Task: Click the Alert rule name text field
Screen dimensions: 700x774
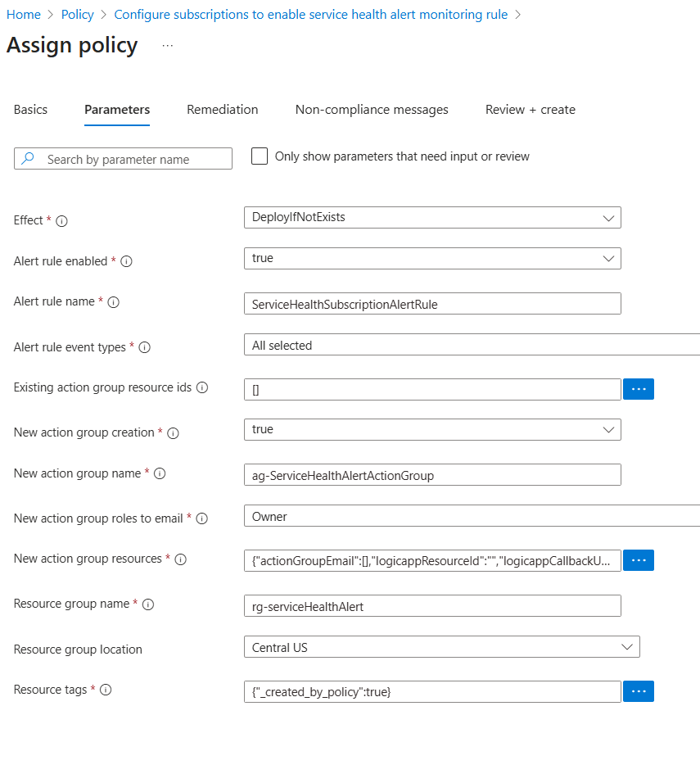Action: (432, 304)
